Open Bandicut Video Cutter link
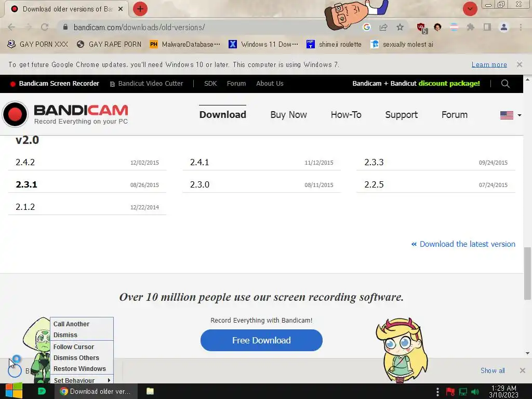The width and height of the screenshot is (532, 399). point(146,84)
